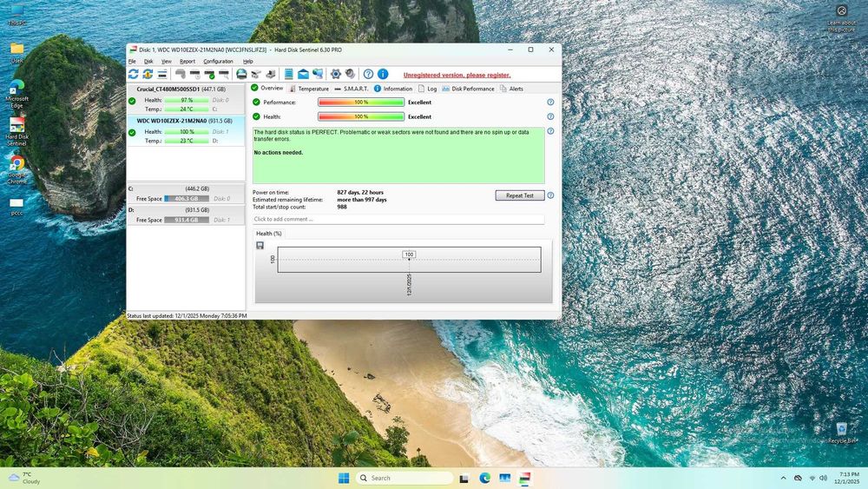Click the gray hammer-shaped test toolbar icon

pyautogui.click(x=181, y=74)
